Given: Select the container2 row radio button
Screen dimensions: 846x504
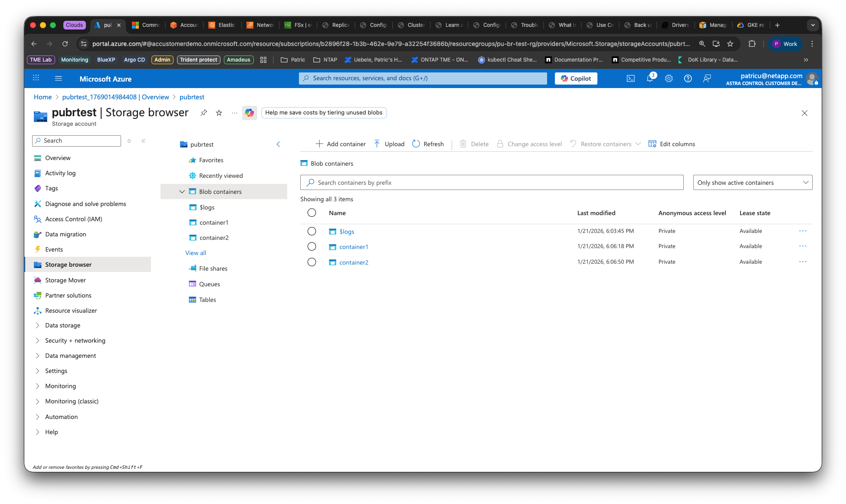Looking at the screenshot, I should click(312, 262).
